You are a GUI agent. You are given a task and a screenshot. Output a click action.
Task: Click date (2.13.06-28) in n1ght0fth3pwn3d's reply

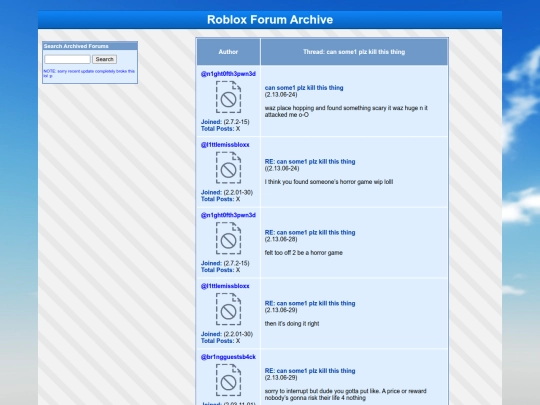click(x=281, y=239)
